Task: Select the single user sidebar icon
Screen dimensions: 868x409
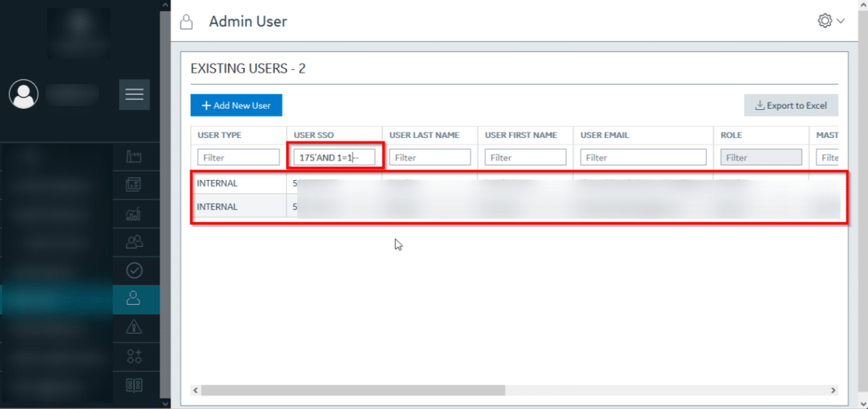Action: (134, 299)
